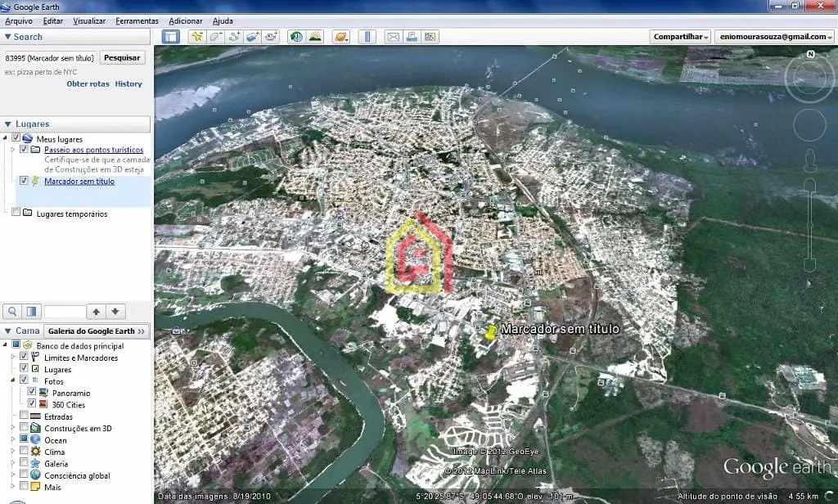This screenshot has width=838, height=504.
Task: Uncheck the Limites e Marcadores layer
Action: click(x=24, y=356)
